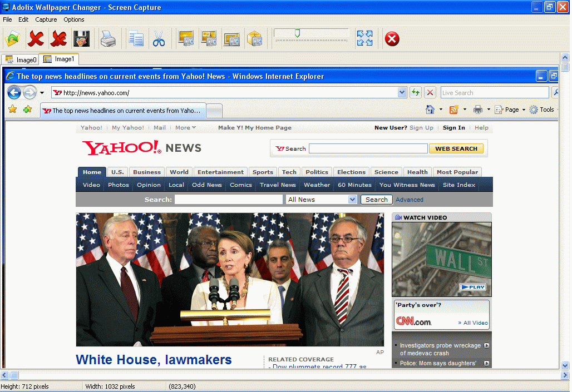Expand the dropdown beside IE home icon

pos(441,110)
